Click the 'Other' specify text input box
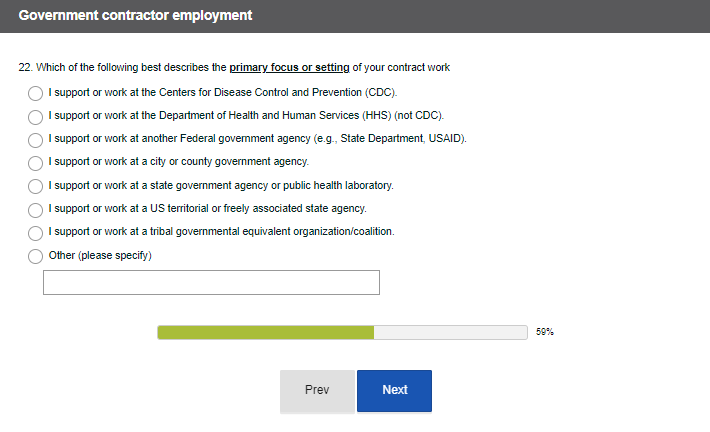This screenshot has width=710, height=432. (x=211, y=282)
